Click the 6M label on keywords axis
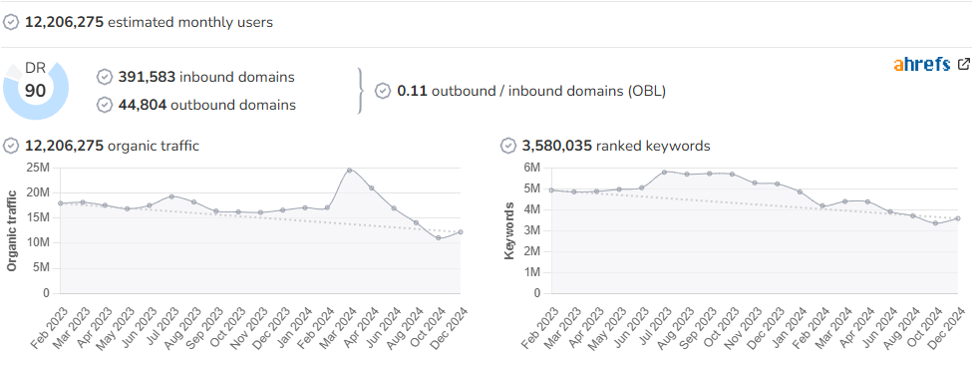 [x=532, y=167]
